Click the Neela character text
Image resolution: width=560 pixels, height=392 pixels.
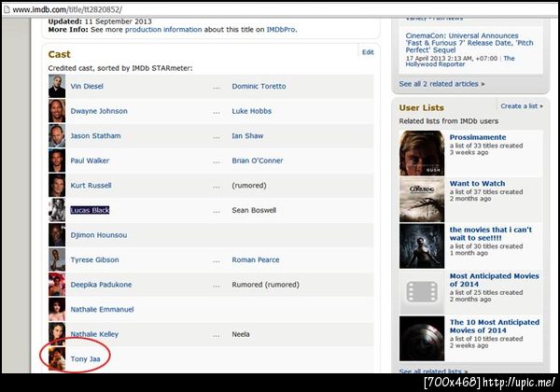click(x=241, y=334)
